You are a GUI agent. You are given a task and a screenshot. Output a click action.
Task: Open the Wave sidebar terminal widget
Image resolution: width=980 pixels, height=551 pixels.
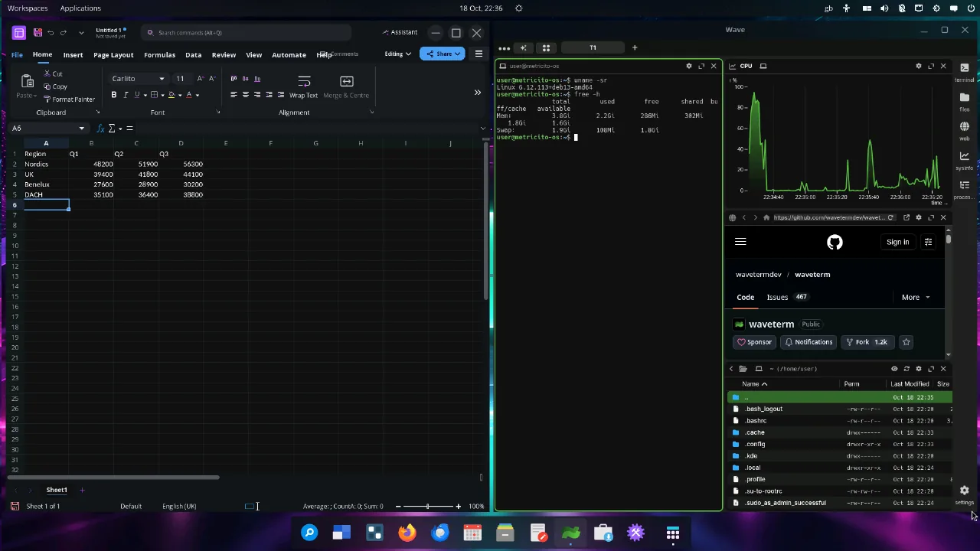965,71
